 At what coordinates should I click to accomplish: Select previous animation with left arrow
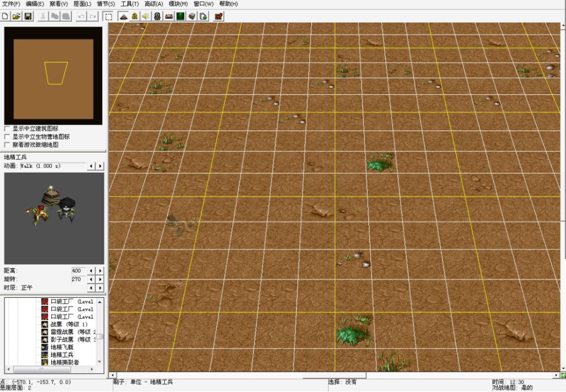point(91,166)
